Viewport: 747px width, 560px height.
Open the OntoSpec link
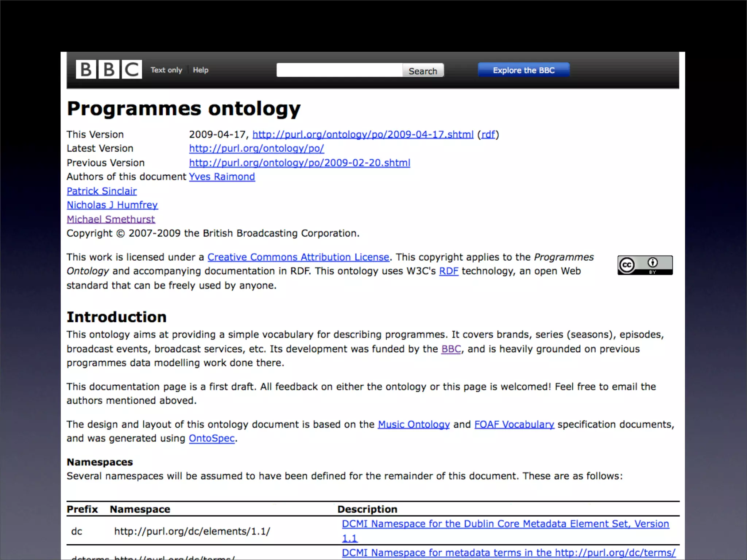[212, 438]
